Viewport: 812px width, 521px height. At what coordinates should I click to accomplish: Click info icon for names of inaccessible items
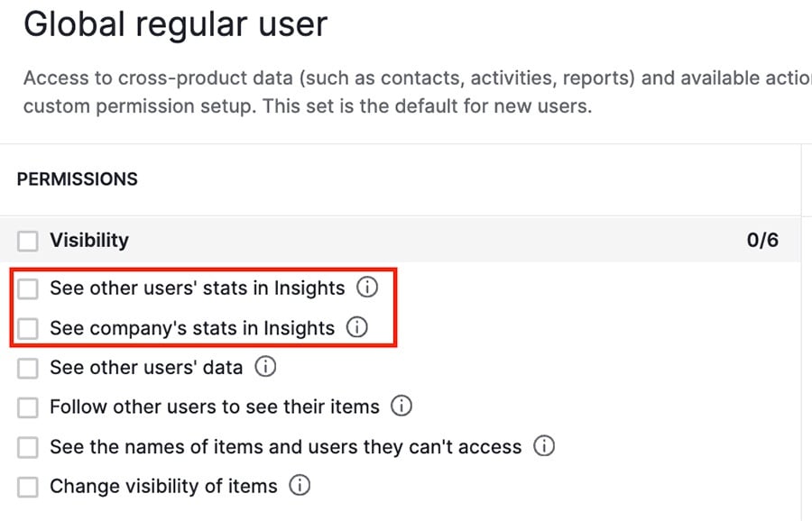point(546,446)
